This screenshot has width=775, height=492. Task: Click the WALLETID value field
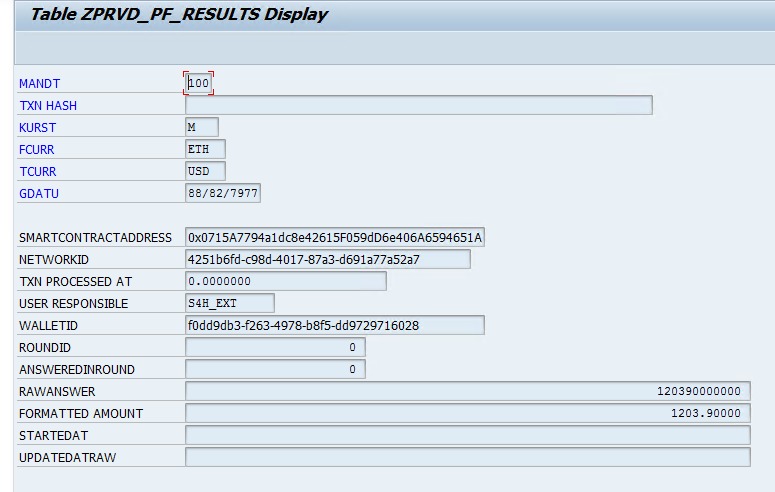click(x=335, y=325)
